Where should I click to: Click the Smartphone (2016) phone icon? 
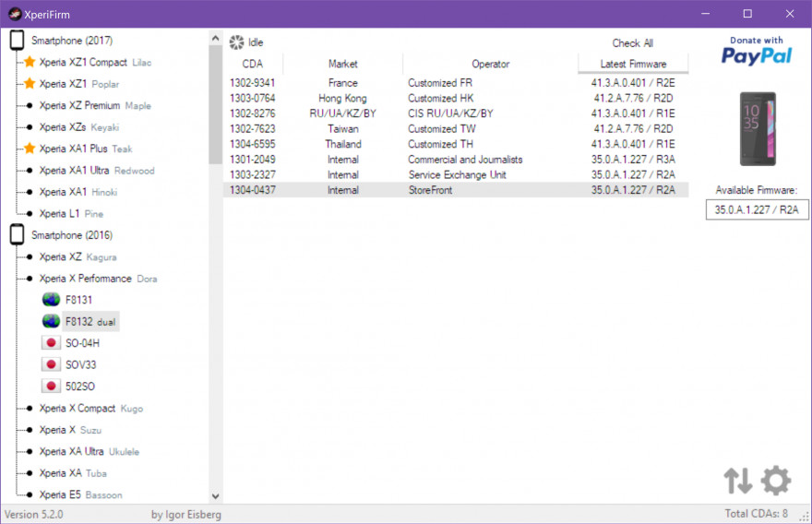click(x=17, y=234)
